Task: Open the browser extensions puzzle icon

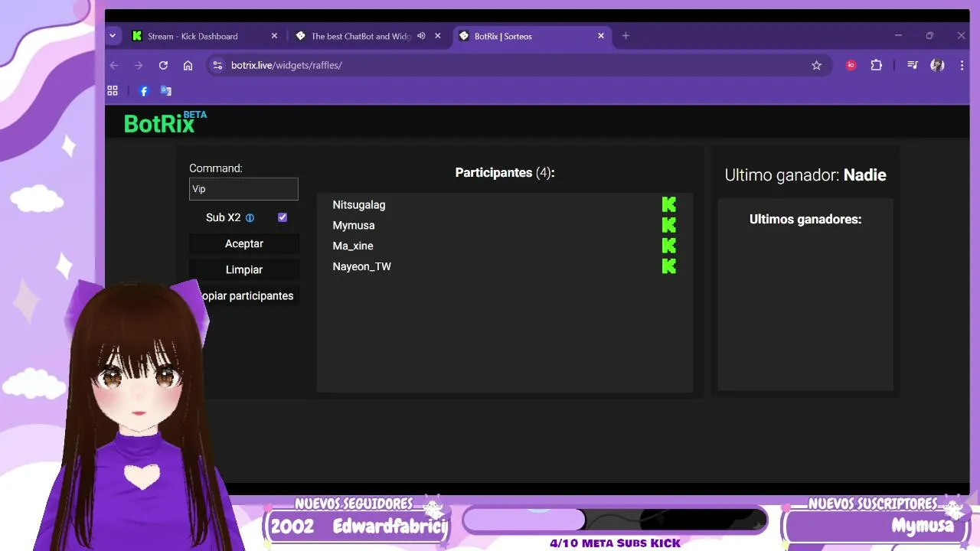Action: pos(877,65)
